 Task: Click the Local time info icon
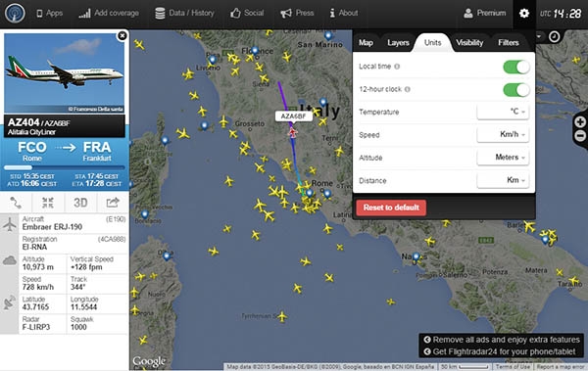(397, 67)
